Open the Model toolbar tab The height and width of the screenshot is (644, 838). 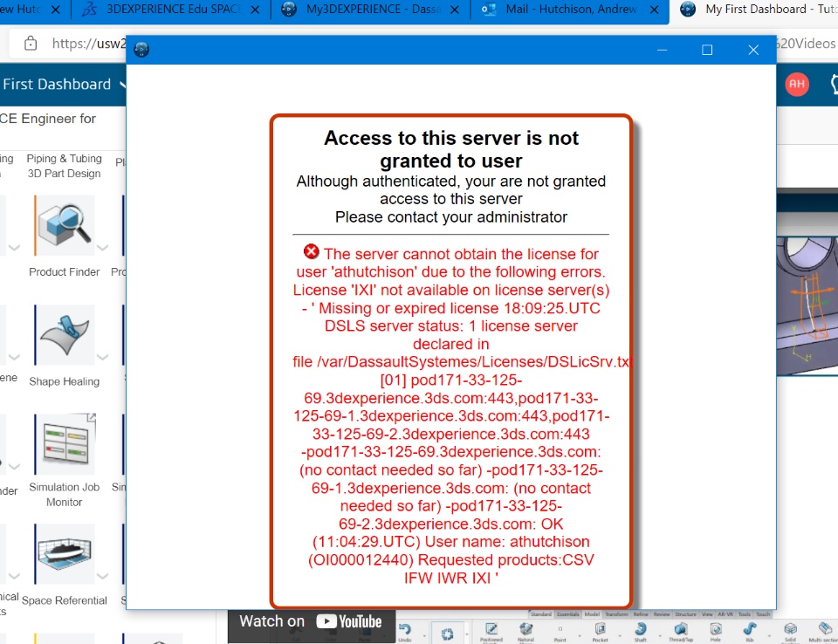click(x=592, y=614)
